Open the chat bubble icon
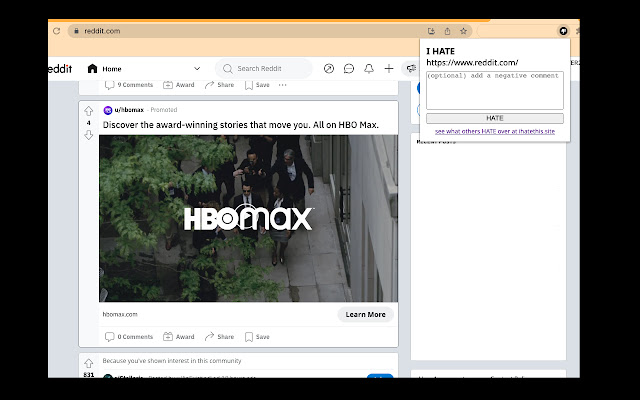Screen dimensions: 640x400 [x=349, y=69]
